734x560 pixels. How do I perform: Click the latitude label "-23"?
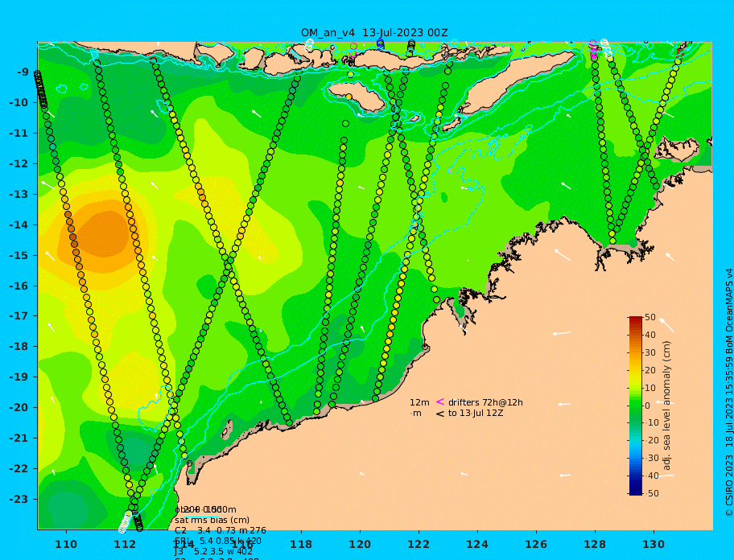point(19,499)
